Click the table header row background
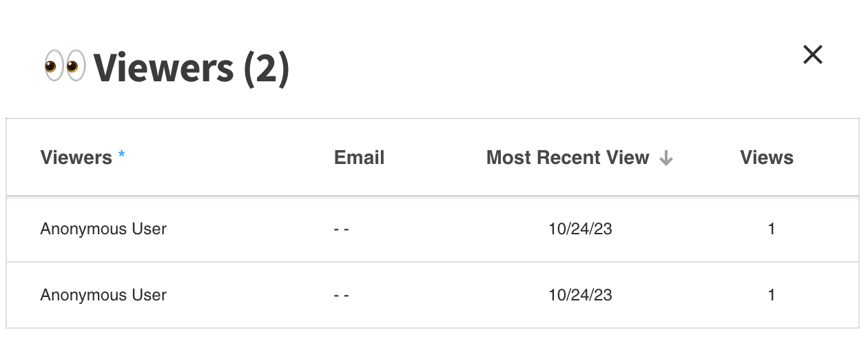The width and height of the screenshot is (868, 339). click(434, 157)
